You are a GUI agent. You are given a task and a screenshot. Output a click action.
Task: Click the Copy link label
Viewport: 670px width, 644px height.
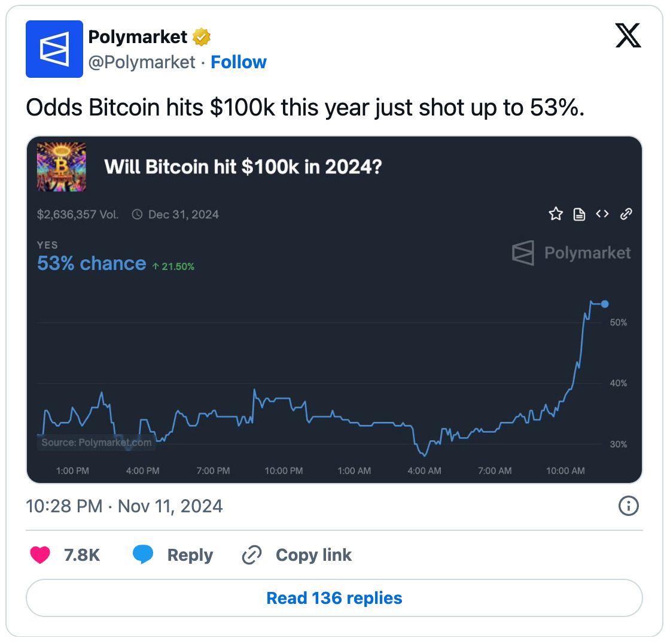coord(313,555)
